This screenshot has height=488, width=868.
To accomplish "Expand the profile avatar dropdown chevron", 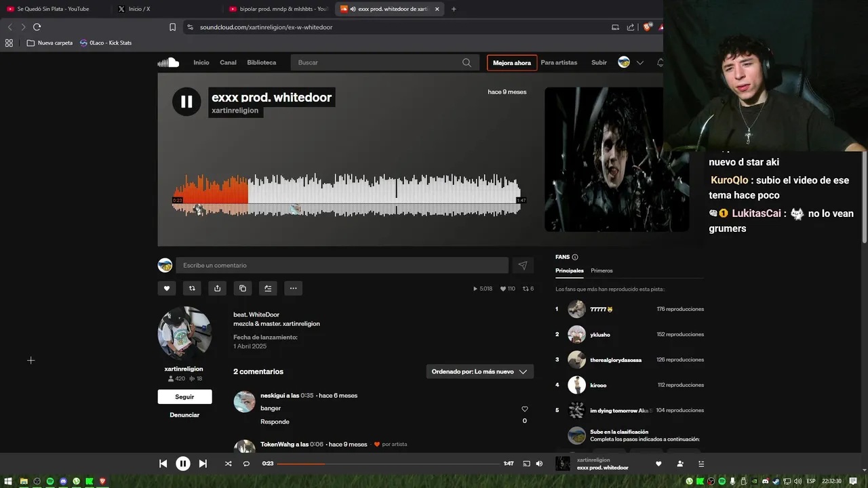I will tap(639, 62).
